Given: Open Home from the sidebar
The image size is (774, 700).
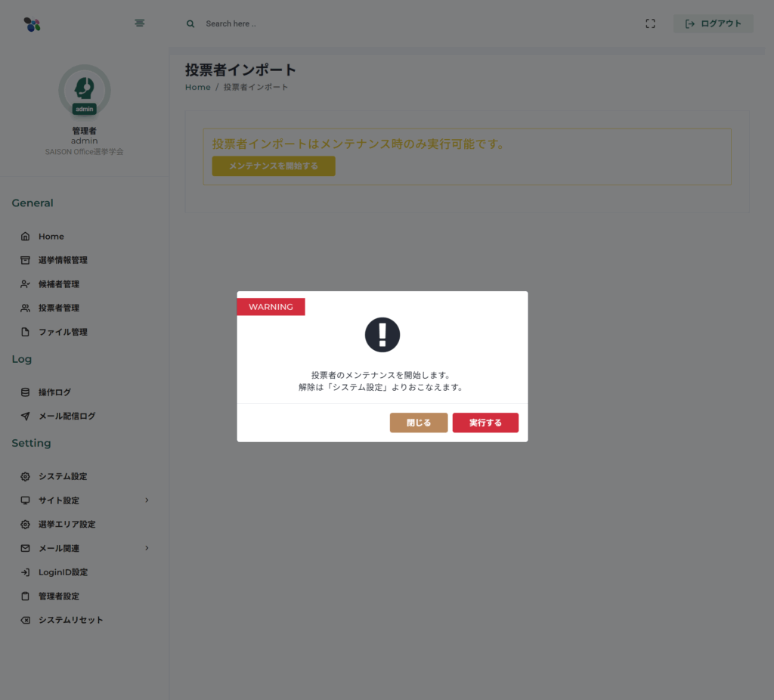Looking at the screenshot, I should click(51, 237).
